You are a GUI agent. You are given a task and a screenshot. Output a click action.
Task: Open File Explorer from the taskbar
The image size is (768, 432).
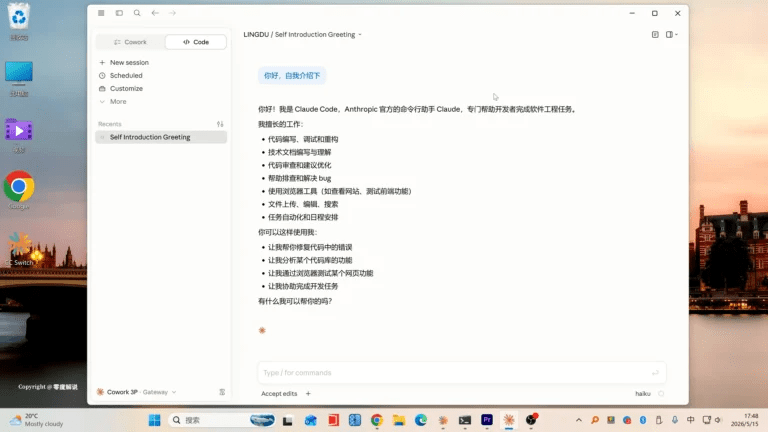tap(399, 420)
